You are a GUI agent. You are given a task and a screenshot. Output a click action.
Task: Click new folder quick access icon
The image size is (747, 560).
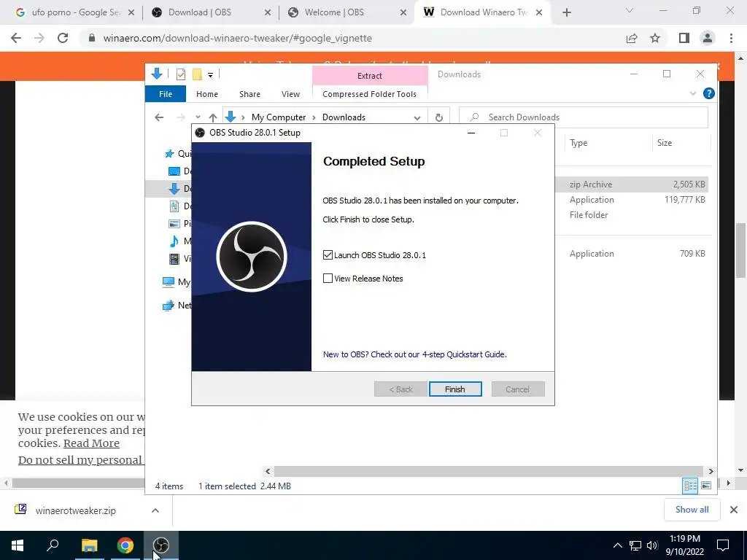pos(197,74)
